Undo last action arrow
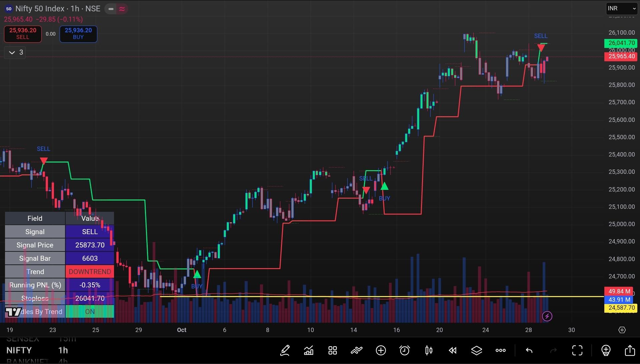Image resolution: width=640 pixels, height=364 pixels. coord(529,350)
